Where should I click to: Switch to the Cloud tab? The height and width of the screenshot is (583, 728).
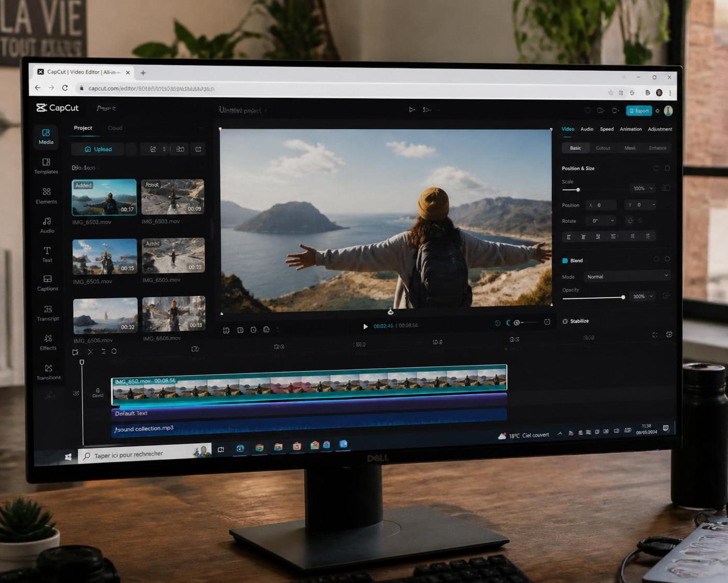pyautogui.click(x=115, y=128)
